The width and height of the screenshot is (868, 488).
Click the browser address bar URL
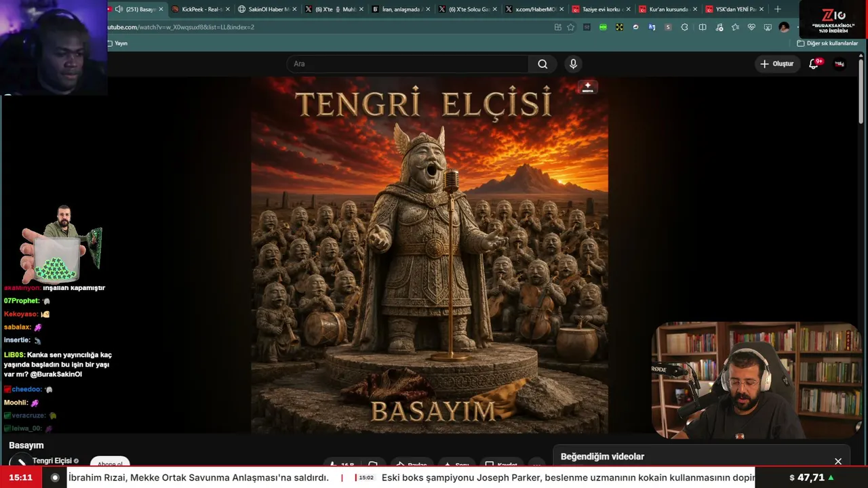coord(180,27)
